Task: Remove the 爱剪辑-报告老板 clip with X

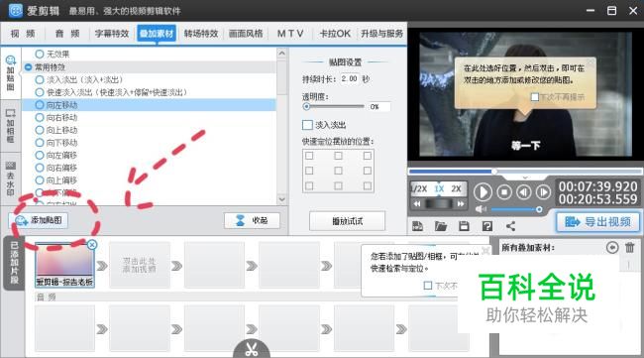Action: (x=92, y=245)
